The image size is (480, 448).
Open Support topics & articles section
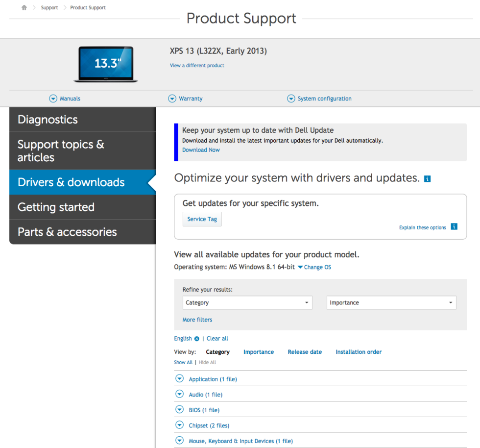(x=83, y=151)
